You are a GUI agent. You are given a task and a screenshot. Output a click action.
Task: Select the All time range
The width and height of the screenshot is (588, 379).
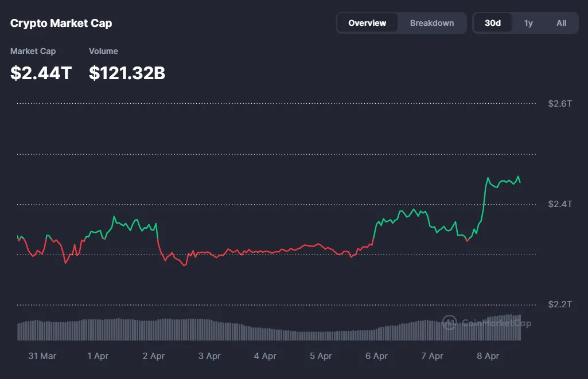[x=561, y=23]
